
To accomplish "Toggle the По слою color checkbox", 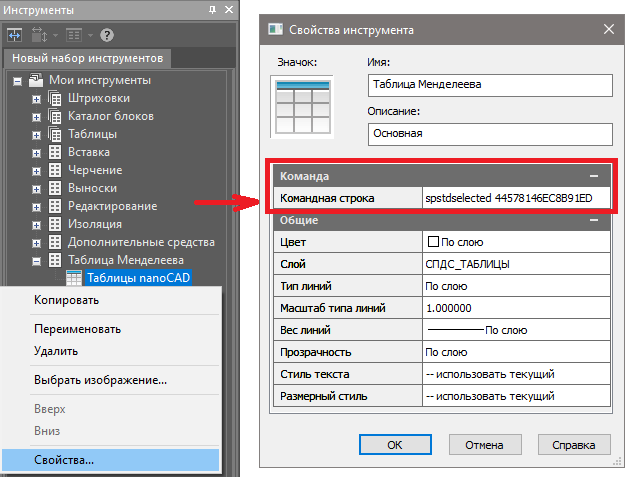I will [x=433, y=242].
